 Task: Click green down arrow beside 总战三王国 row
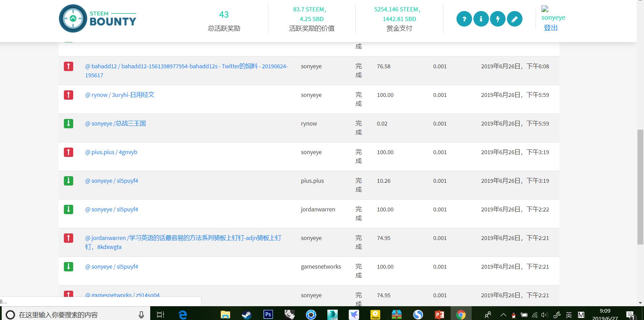[68, 123]
